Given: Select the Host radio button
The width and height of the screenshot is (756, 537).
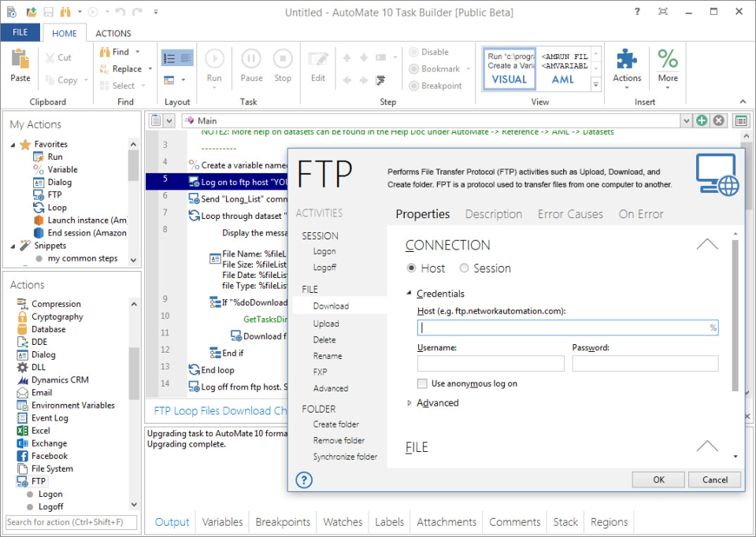Looking at the screenshot, I should [x=411, y=268].
